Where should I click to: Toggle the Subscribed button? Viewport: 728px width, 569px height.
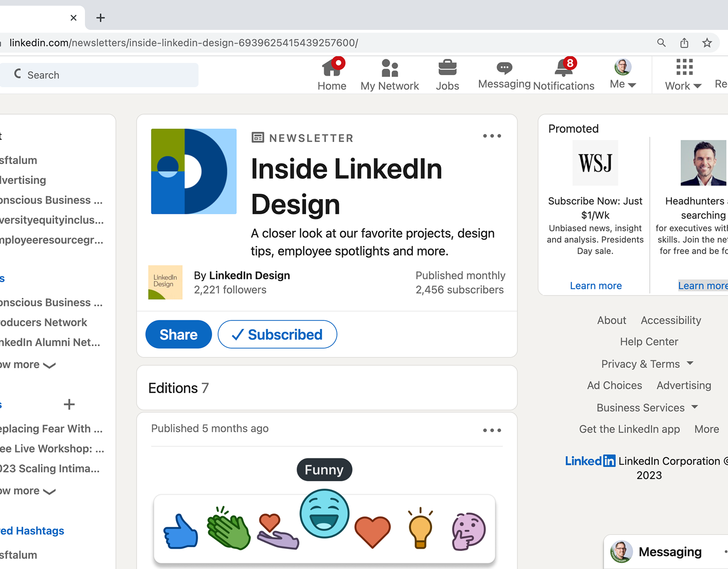(277, 334)
